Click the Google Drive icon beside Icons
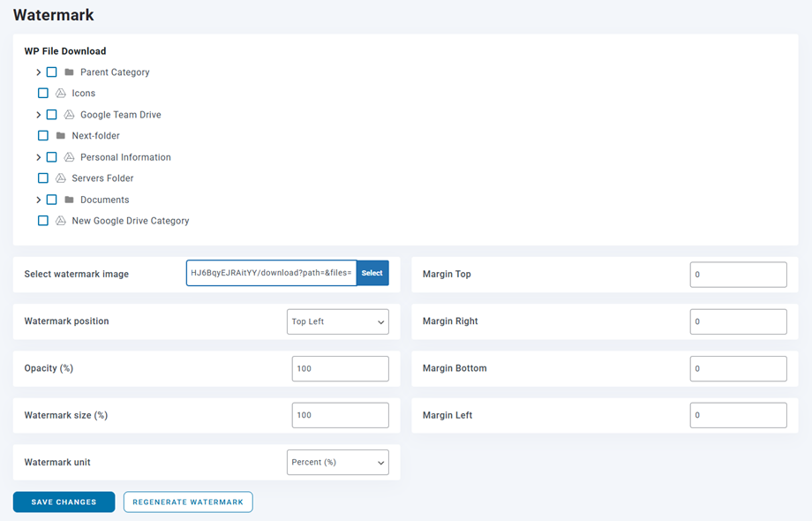Viewport: 812px width, 521px height. tap(61, 94)
